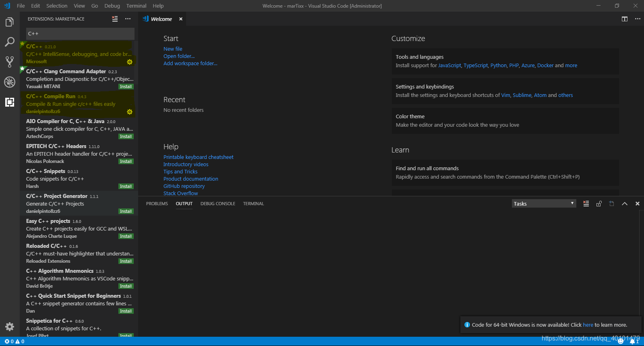Open the Debug menu

click(112, 6)
